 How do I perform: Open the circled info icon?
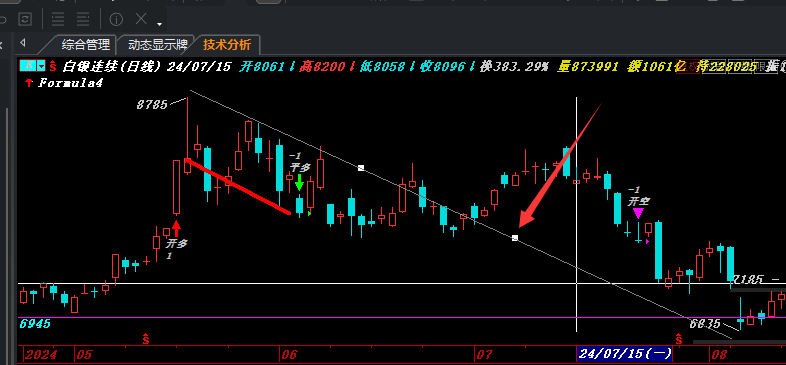click(x=116, y=20)
